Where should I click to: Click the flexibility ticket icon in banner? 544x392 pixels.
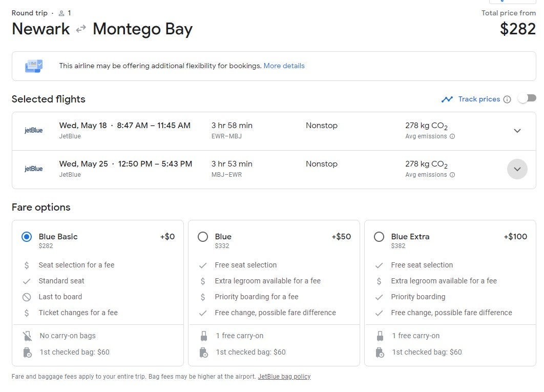[x=34, y=66]
